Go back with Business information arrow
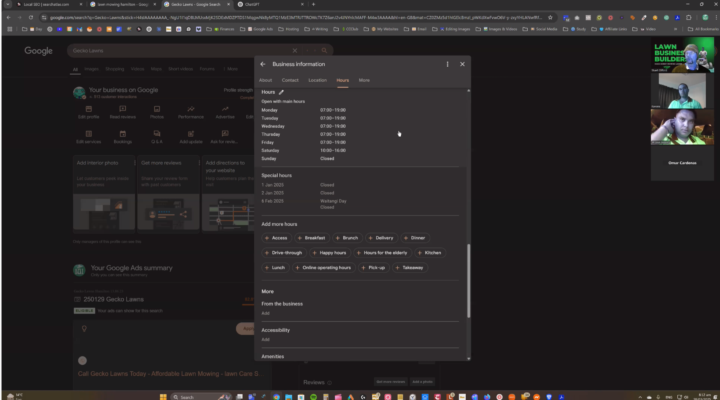This screenshot has width=720, height=400. click(x=263, y=64)
